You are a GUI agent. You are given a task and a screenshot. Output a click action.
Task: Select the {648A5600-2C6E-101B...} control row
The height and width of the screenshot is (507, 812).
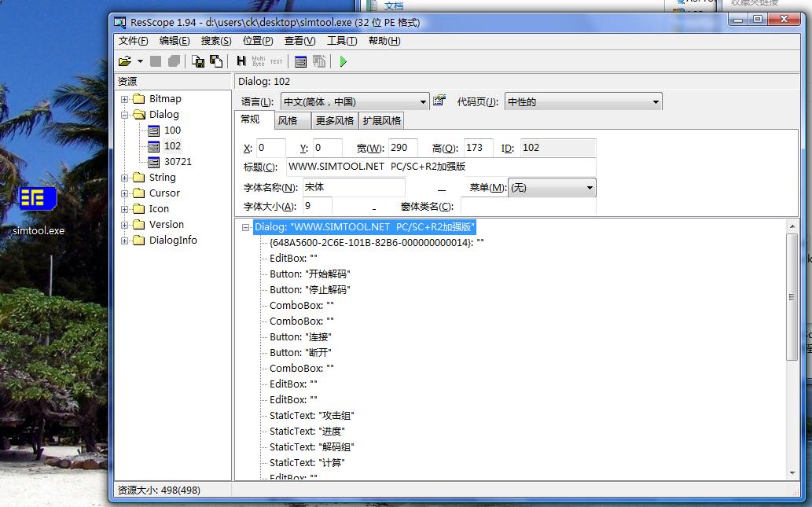(x=377, y=243)
